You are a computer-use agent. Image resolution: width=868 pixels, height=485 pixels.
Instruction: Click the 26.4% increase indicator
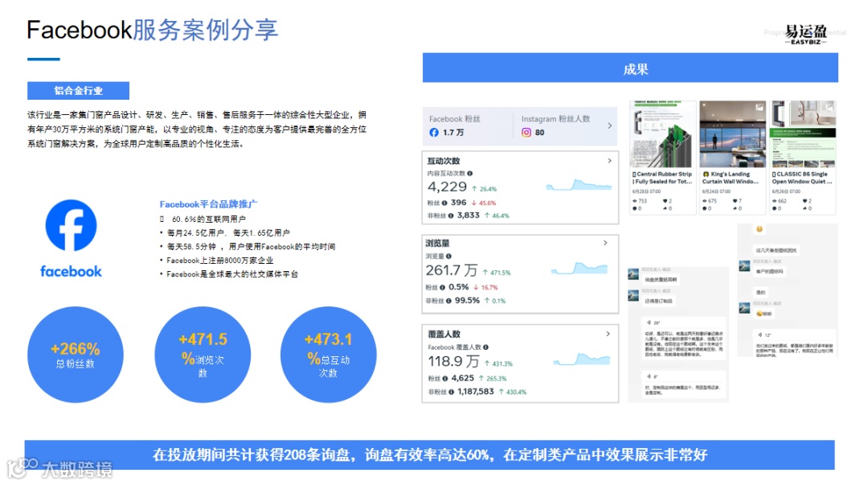click(485, 189)
